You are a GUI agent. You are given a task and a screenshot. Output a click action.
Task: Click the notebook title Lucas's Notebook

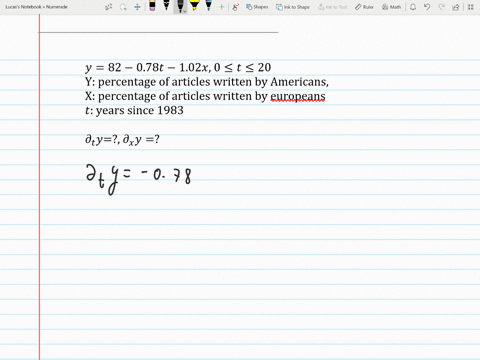pos(37,7)
